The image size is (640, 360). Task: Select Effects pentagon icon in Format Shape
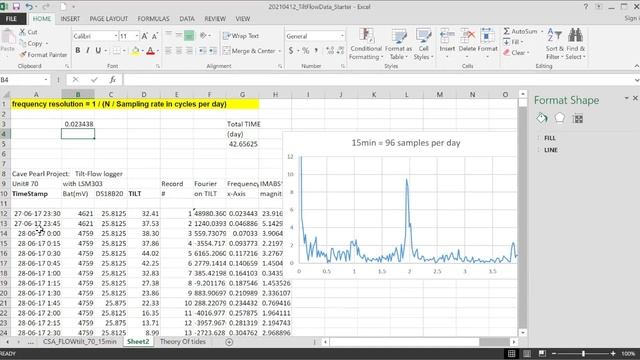pos(560,118)
